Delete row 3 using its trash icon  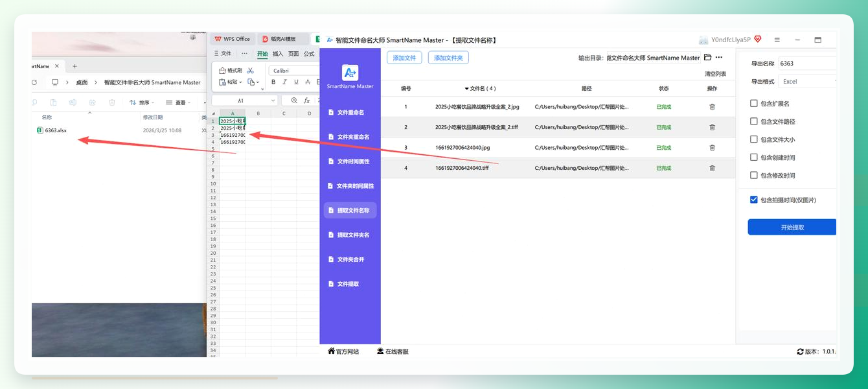click(712, 148)
